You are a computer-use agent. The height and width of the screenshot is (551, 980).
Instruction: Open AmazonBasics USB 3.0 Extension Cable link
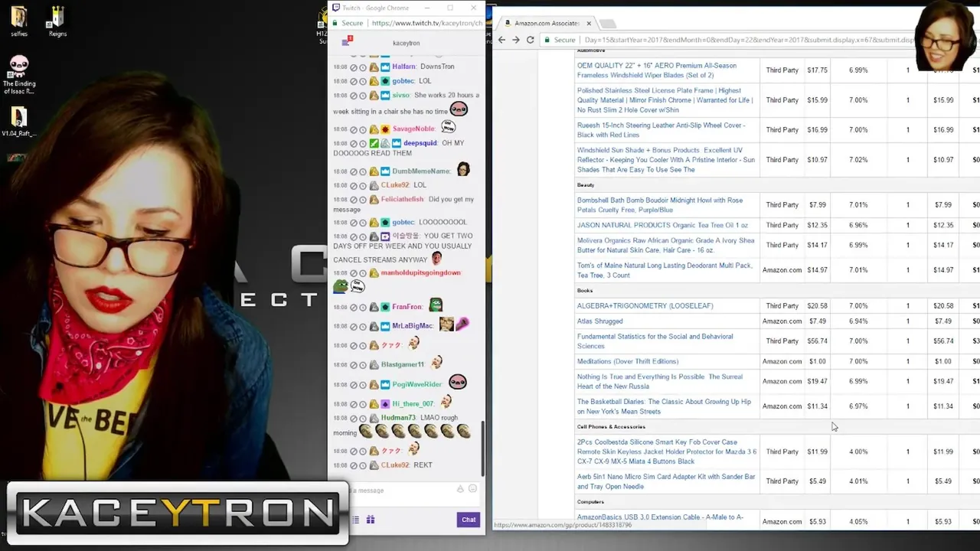pyautogui.click(x=660, y=517)
